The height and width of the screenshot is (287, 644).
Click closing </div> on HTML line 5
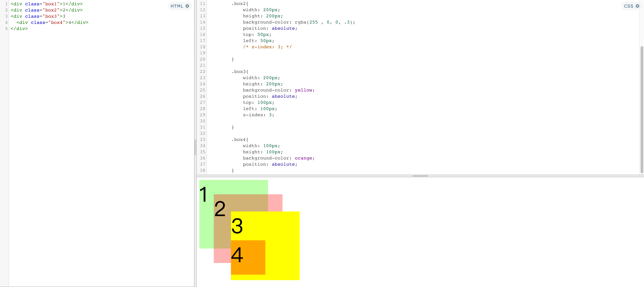[19, 28]
